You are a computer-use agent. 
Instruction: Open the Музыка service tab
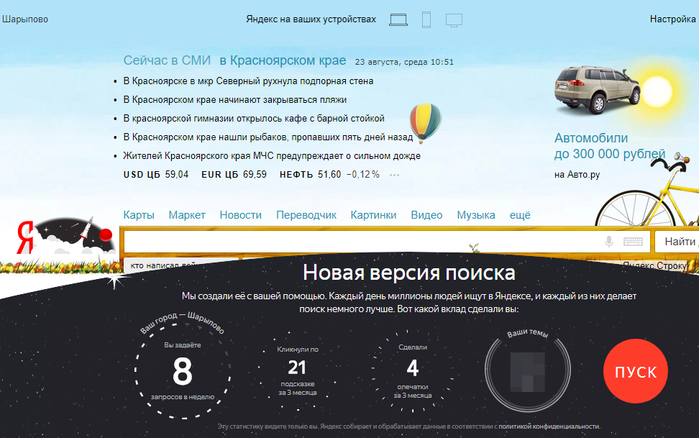tap(476, 215)
